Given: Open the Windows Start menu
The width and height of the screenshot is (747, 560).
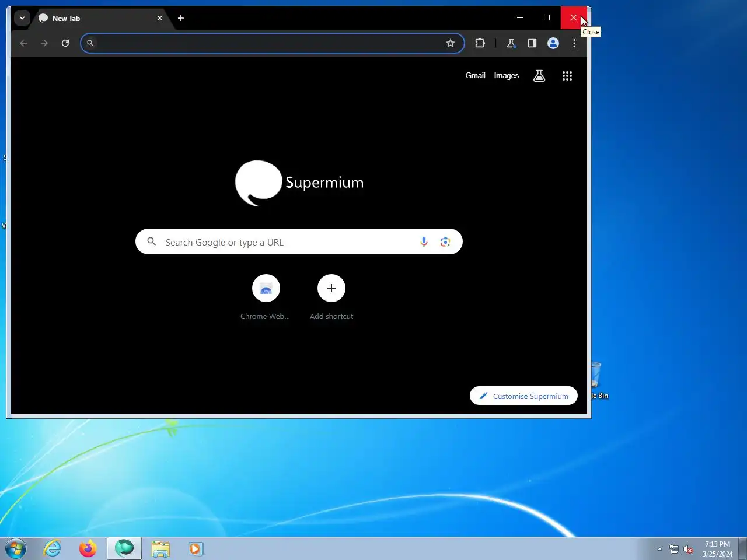Looking at the screenshot, I should point(16,549).
